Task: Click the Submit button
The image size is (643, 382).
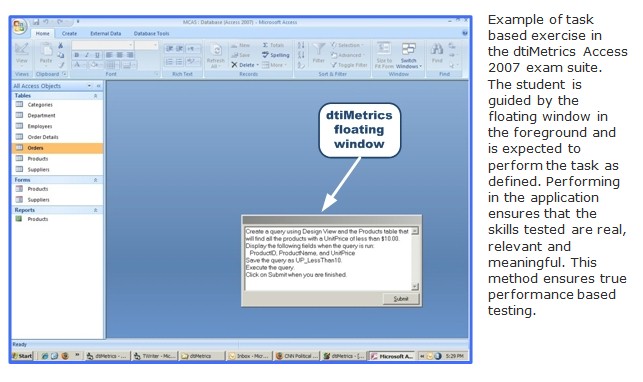Action: click(401, 299)
